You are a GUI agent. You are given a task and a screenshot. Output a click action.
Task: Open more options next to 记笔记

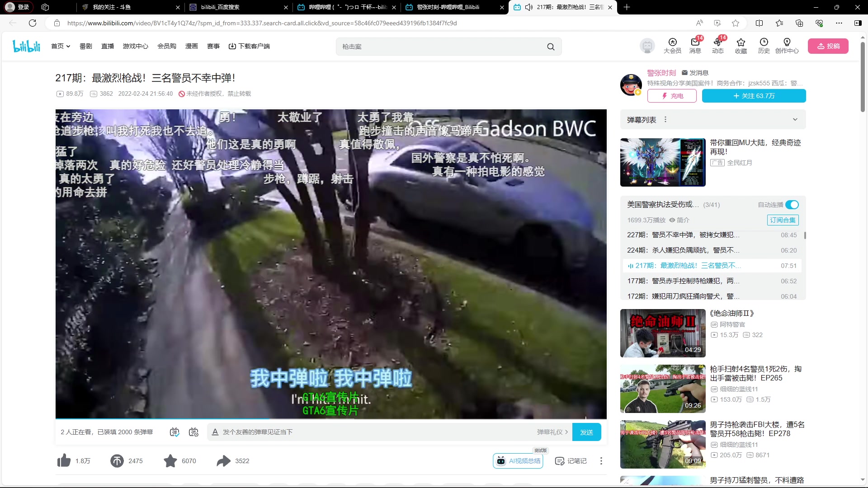(601, 461)
